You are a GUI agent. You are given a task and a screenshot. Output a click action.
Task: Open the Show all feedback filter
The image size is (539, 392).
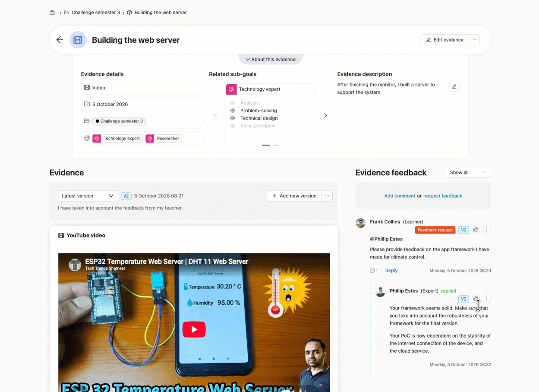[x=468, y=172]
